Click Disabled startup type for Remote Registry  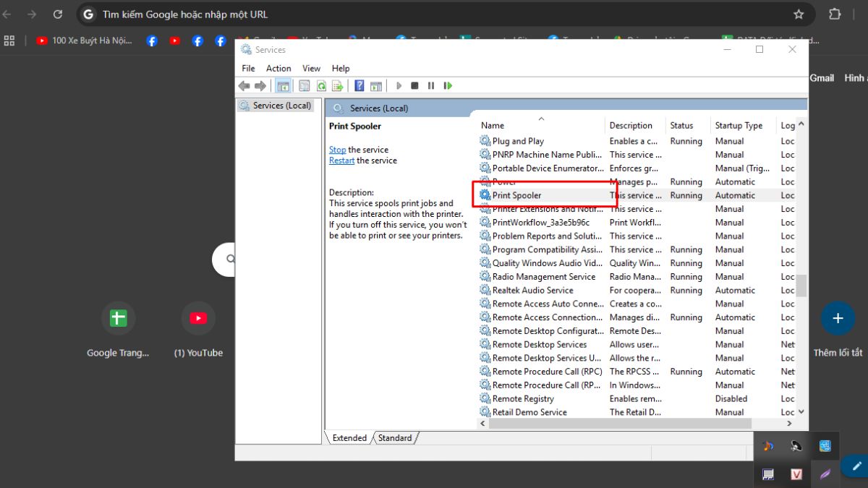[x=731, y=398]
